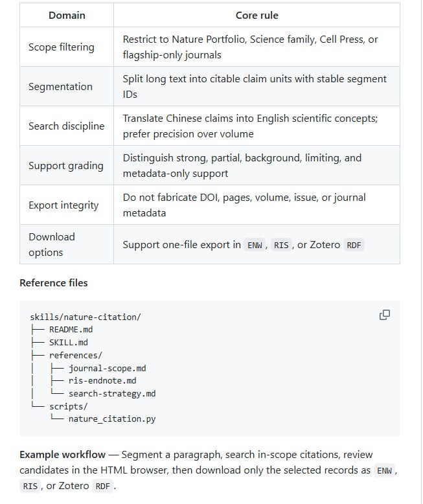Select the Zotero RDF code tag in the table
Viewport: 423px width, 504px height.
click(x=354, y=246)
